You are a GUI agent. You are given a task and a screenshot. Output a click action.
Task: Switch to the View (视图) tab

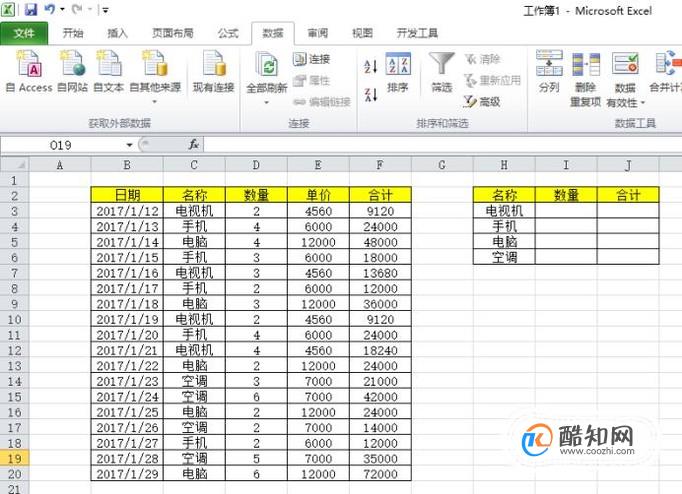pyautogui.click(x=362, y=33)
